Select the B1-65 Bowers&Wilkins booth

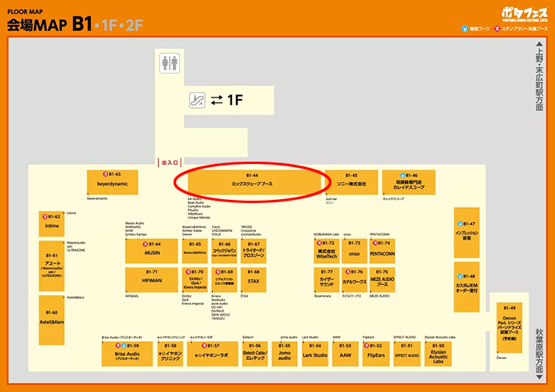click(195, 251)
